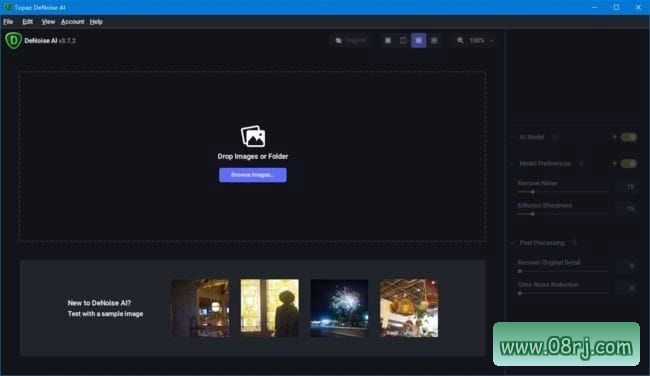Click the Test with a sample image text
650x376 pixels.
coord(105,314)
